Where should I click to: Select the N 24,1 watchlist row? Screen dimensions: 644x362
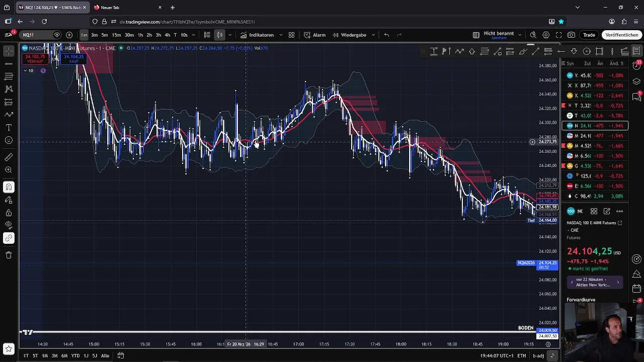(595, 126)
